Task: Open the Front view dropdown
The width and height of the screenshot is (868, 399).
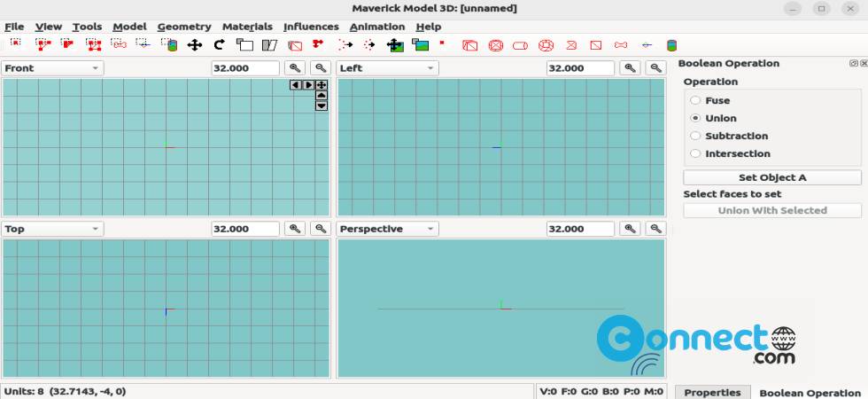Action: [52, 68]
